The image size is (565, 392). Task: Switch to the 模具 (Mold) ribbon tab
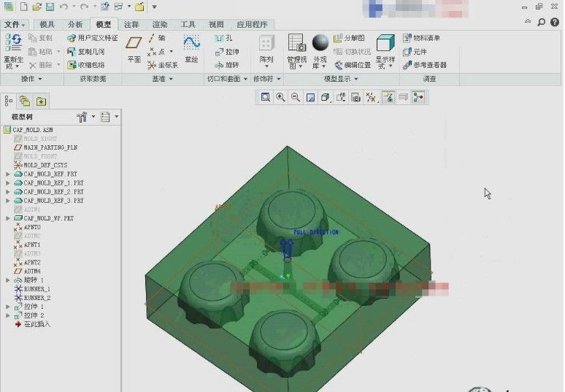pyautogui.click(x=47, y=25)
